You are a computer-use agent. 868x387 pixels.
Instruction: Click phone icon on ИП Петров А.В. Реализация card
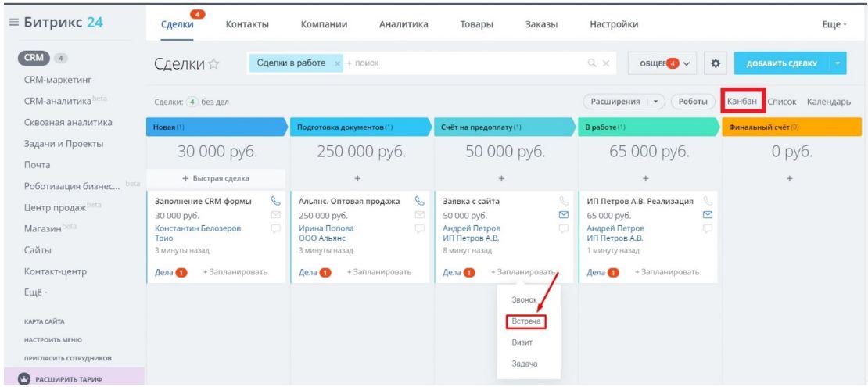pos(708,201)
